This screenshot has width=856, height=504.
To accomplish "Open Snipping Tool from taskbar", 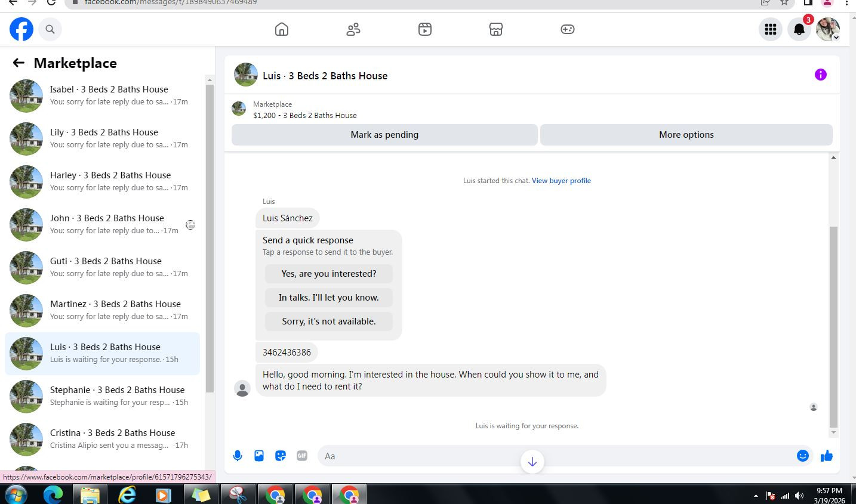I will click(238, 494).
